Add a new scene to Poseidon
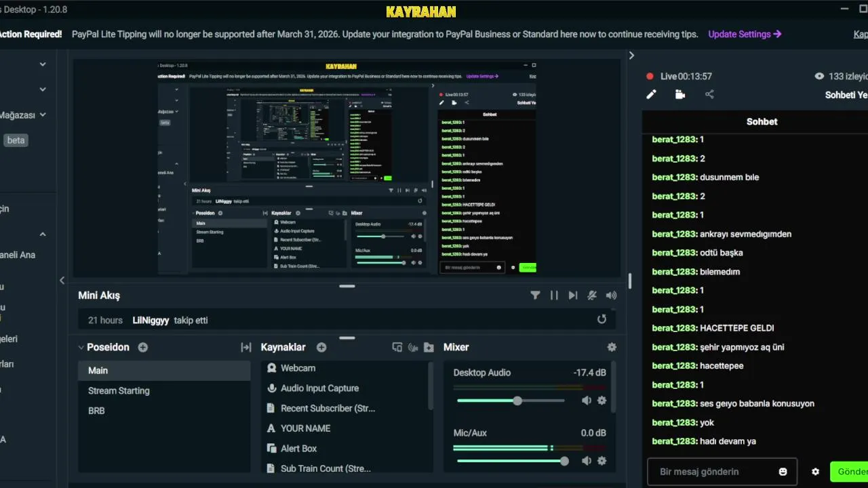This screenshot has height=488, width=868. click(143, 347)
